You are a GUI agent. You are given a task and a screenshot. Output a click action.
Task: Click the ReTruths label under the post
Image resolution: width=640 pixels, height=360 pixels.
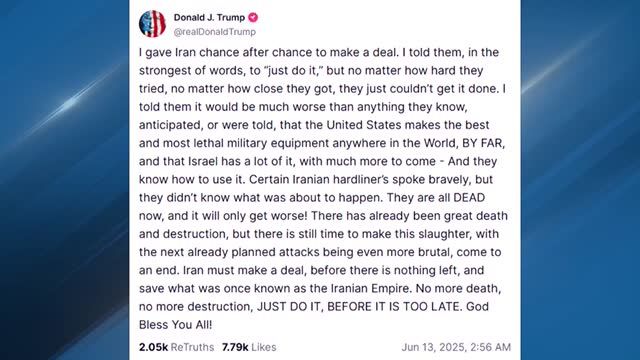point(192,347)
